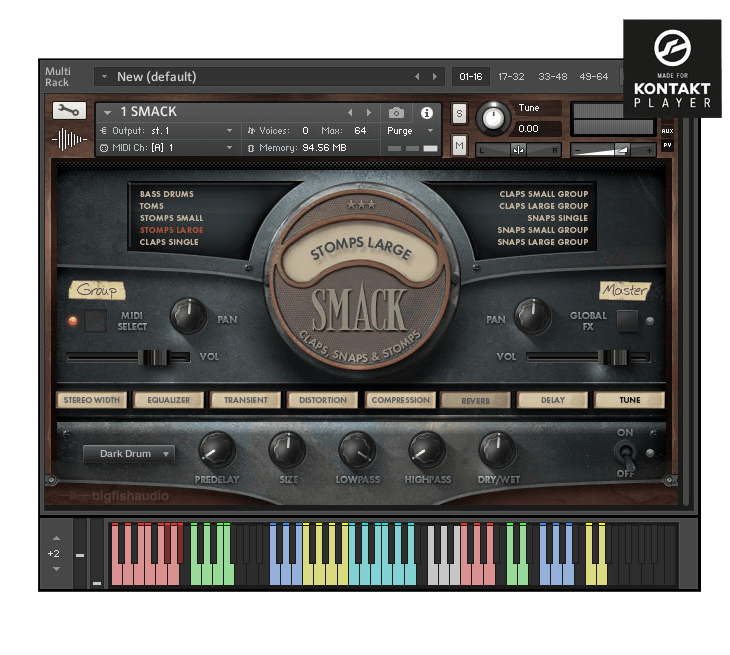
Task: Click the HIGHPASS knob
Action: (427, 450)
